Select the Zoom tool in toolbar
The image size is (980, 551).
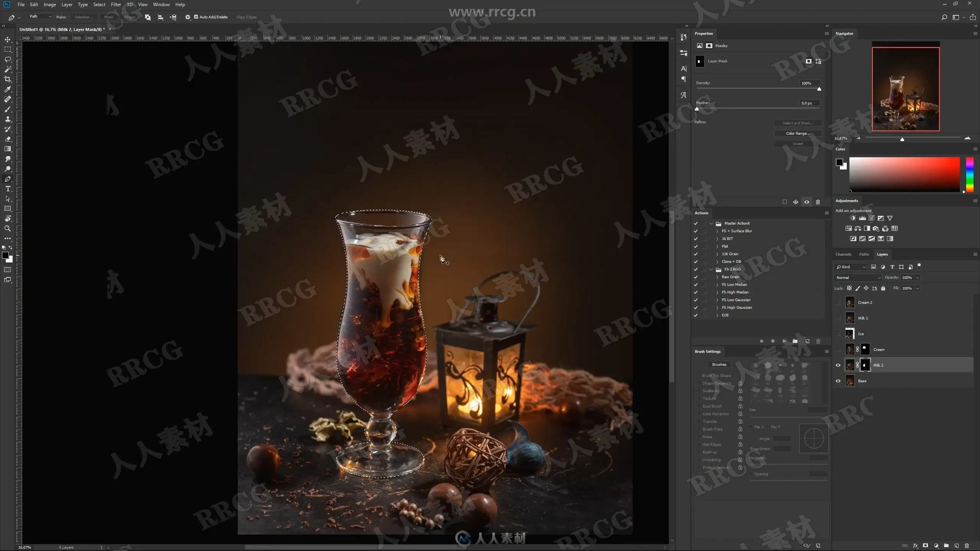pos(8,228)
